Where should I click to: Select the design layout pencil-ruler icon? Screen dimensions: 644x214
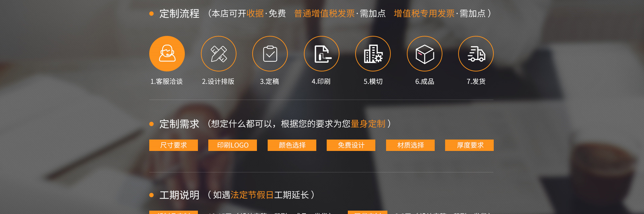click(219, 54)
